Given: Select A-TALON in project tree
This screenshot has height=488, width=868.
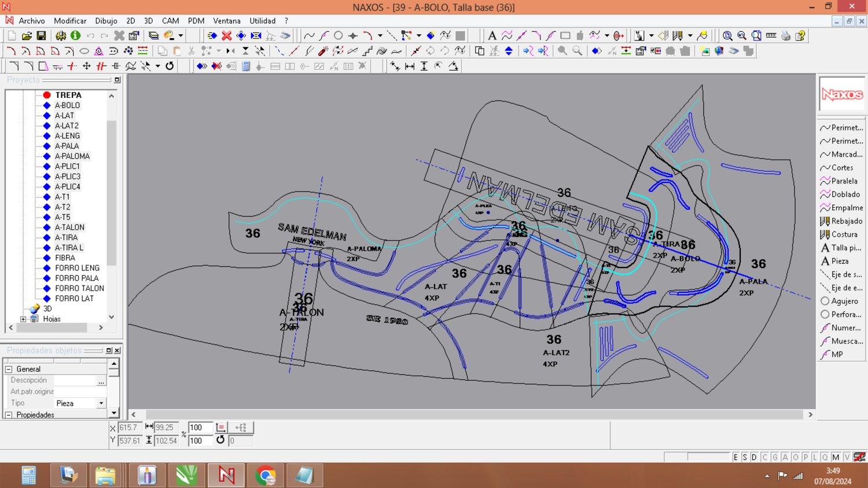Looking at the screenshot, I should point(69,228).
